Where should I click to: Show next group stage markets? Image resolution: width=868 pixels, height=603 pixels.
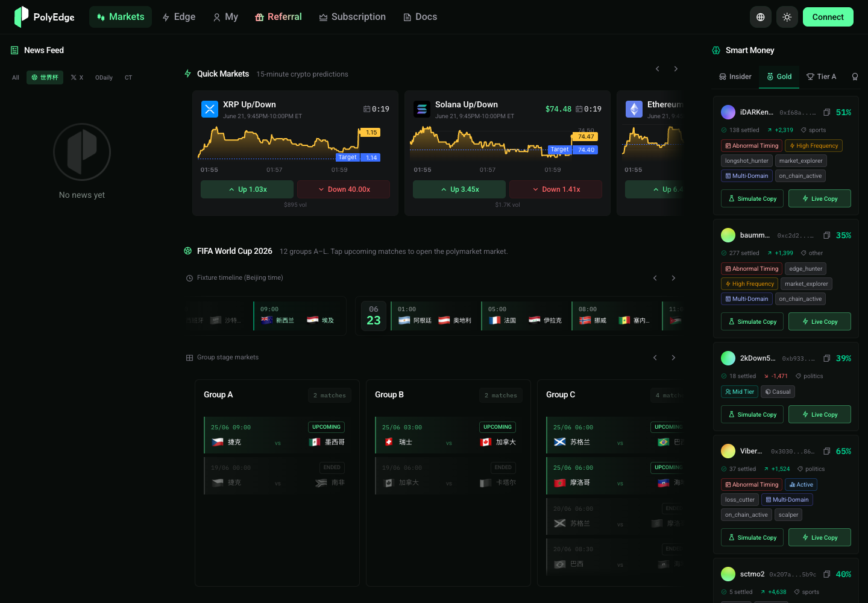coord(673,358)
